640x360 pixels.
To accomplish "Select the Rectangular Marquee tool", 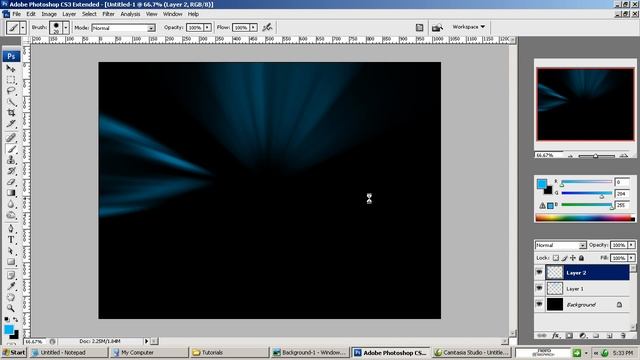I will [x=11, y=80].
